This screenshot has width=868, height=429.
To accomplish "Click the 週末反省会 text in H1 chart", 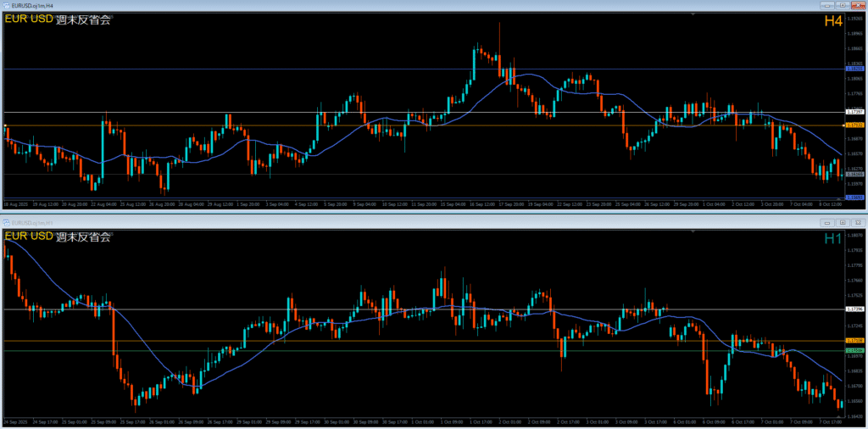I will pyautogui.click(x=83, y=237).
